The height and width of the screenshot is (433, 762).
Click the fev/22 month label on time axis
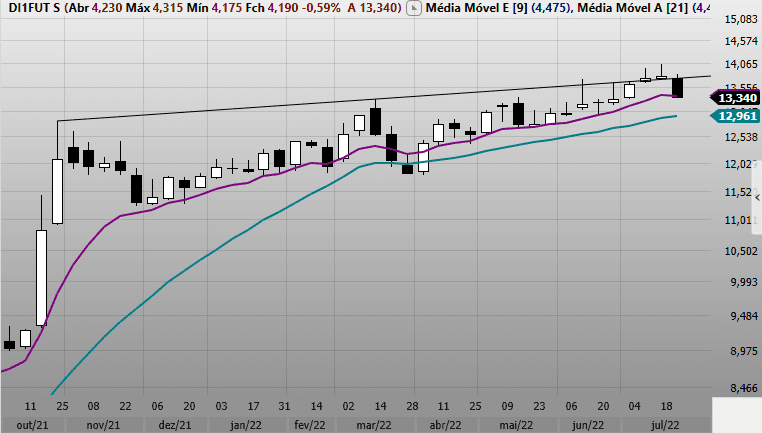click(310, 425)
